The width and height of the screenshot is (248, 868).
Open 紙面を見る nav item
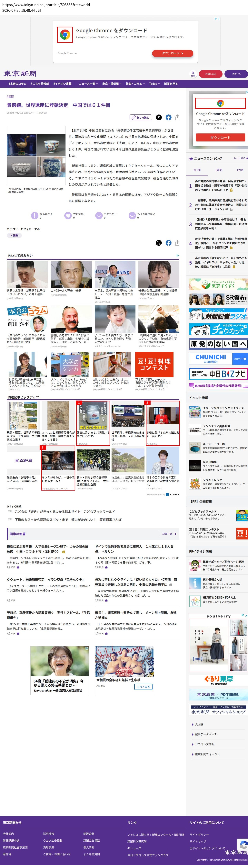[171, 84]
